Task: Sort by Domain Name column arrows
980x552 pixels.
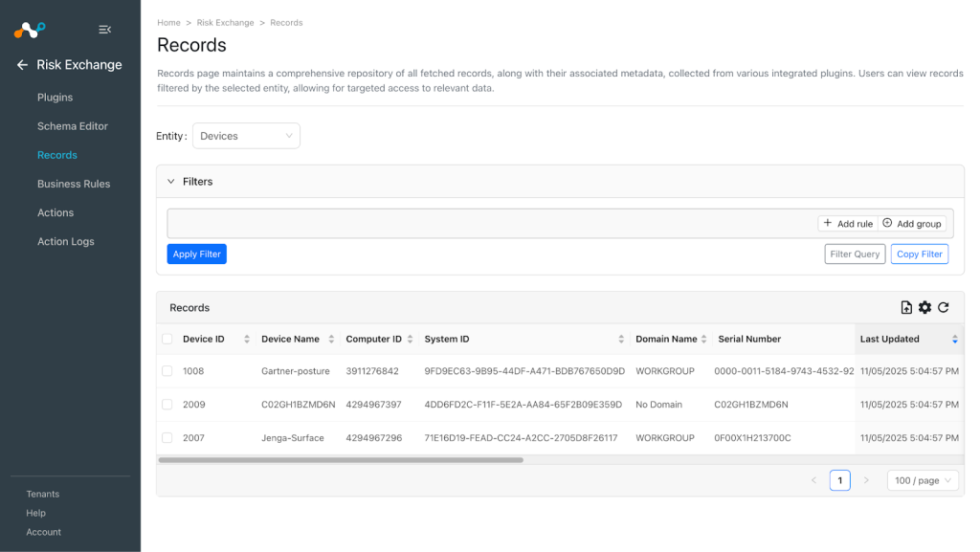Action: [703, 339]
